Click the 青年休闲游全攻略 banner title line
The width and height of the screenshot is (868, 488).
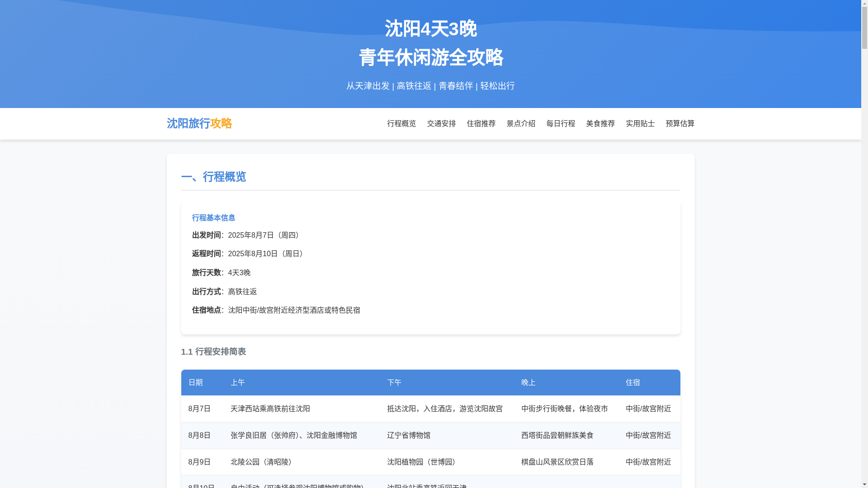(430, 57)
